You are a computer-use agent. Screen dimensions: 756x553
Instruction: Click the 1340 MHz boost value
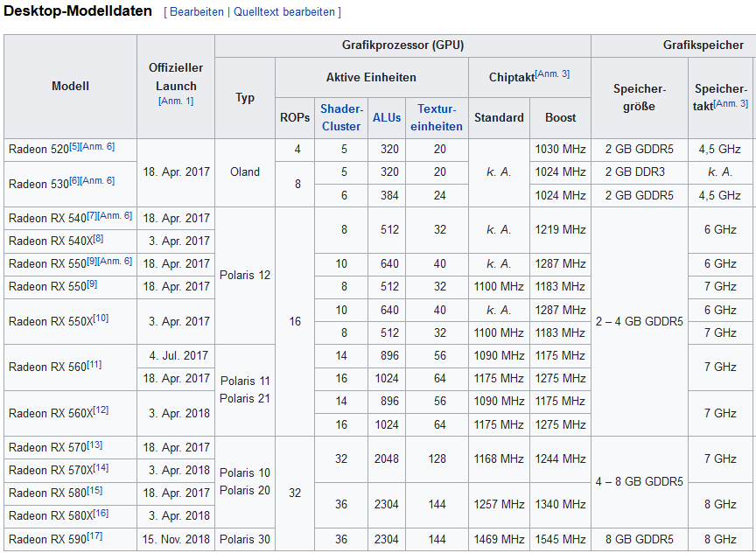560,505
